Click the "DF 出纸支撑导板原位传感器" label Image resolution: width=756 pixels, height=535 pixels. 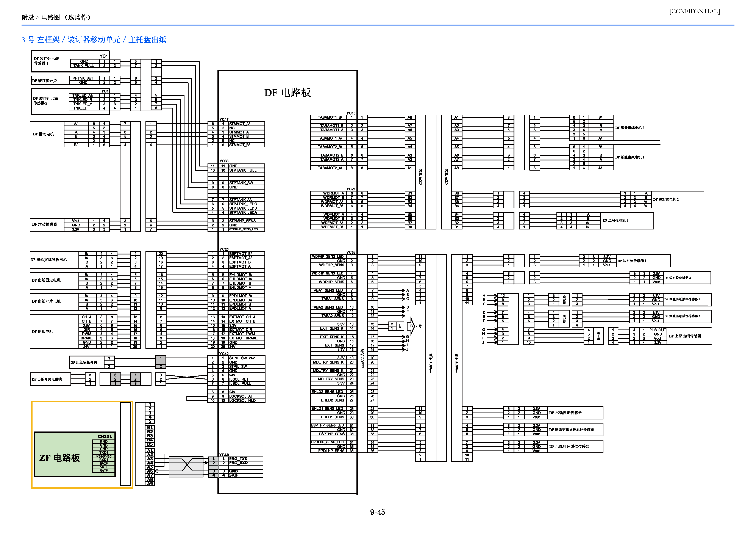coord(572,430)
